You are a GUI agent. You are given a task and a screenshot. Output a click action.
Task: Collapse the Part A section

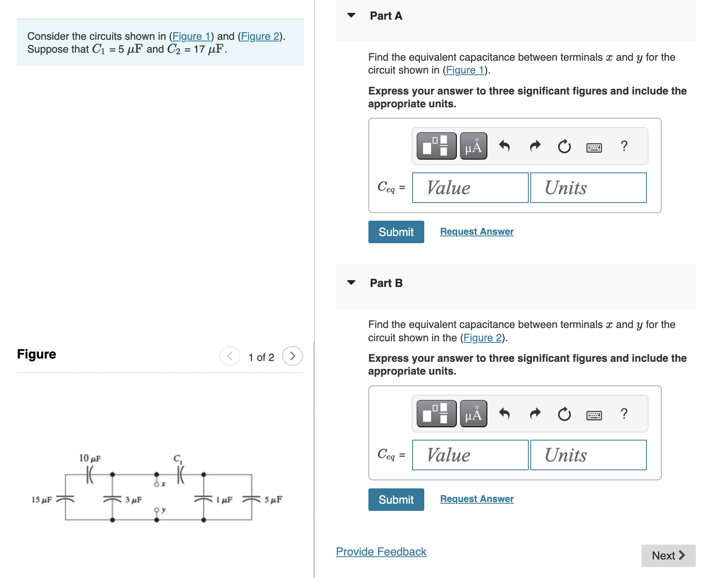click(352, 15)
